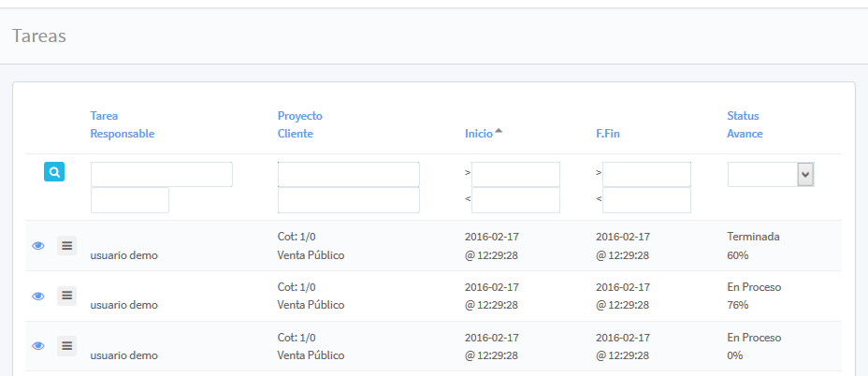Sort by Avance column header
The width and height of the screenshot is (868, 376).
tap(745, 134)
